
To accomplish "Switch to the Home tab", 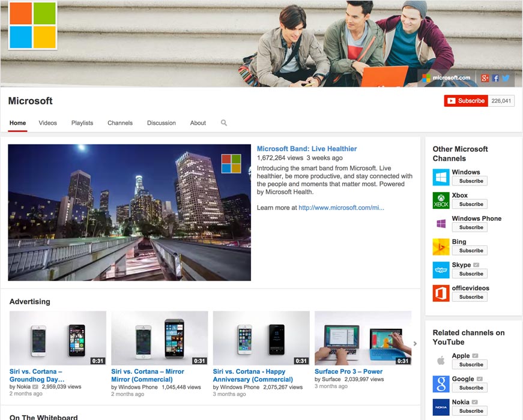I will (17, 122).
